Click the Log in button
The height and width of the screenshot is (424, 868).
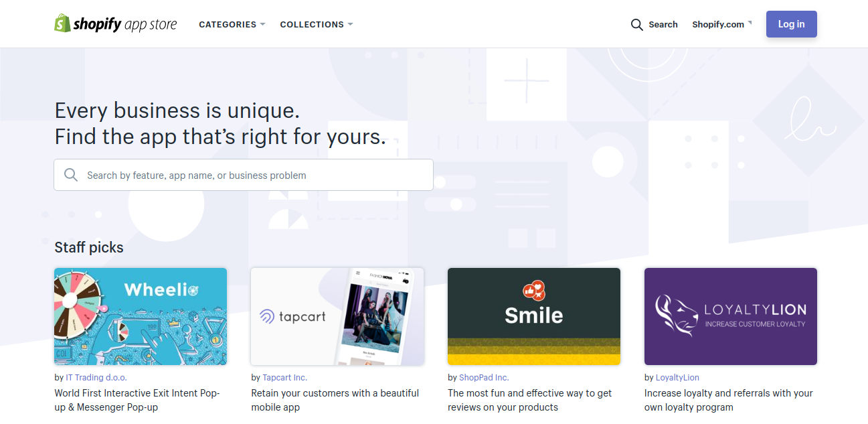click(x=791, y=24)
